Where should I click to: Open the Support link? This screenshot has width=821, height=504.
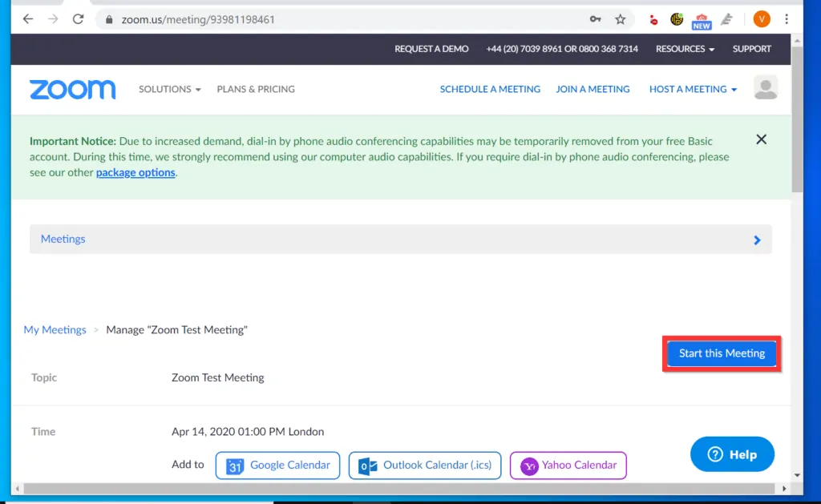click(752, 49)
